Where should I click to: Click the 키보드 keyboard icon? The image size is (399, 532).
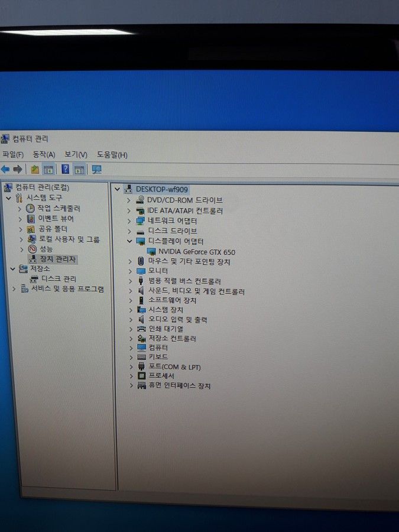142,357
